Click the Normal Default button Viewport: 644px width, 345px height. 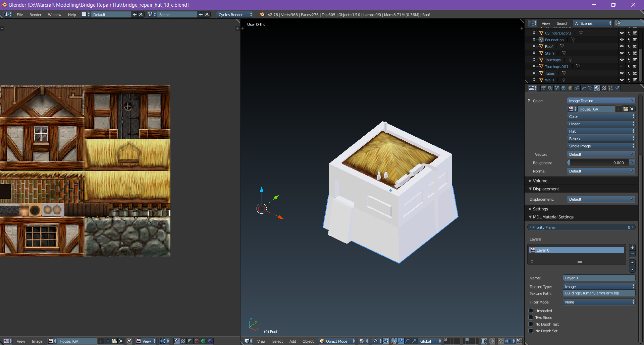click(x=601, y=171)
